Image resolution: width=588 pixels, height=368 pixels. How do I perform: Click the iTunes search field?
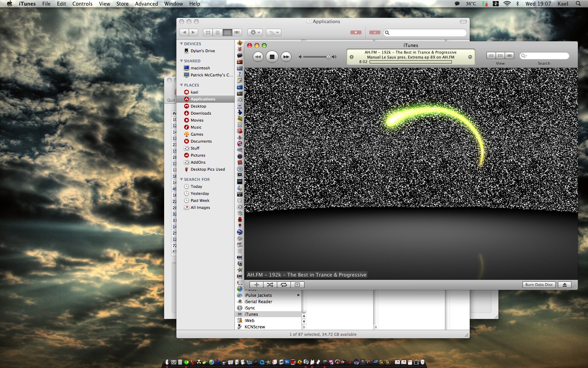point(544,56)
